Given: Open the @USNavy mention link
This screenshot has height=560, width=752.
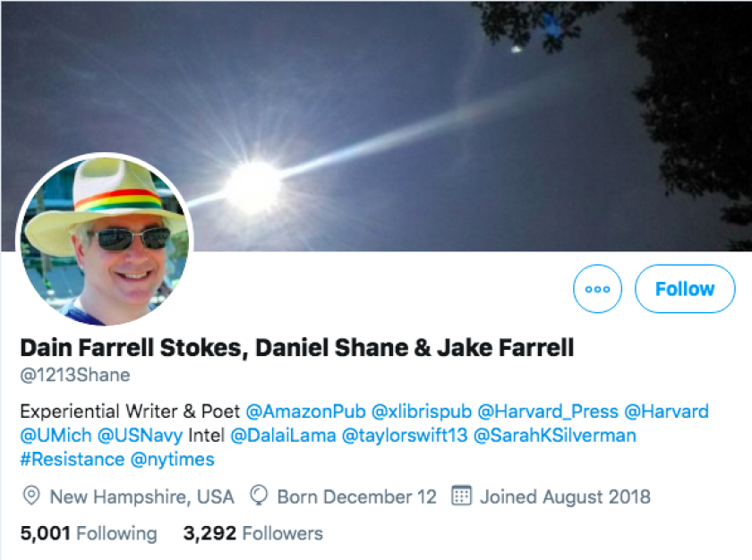Looking at the screenshot, I should [x=140, y=436].
